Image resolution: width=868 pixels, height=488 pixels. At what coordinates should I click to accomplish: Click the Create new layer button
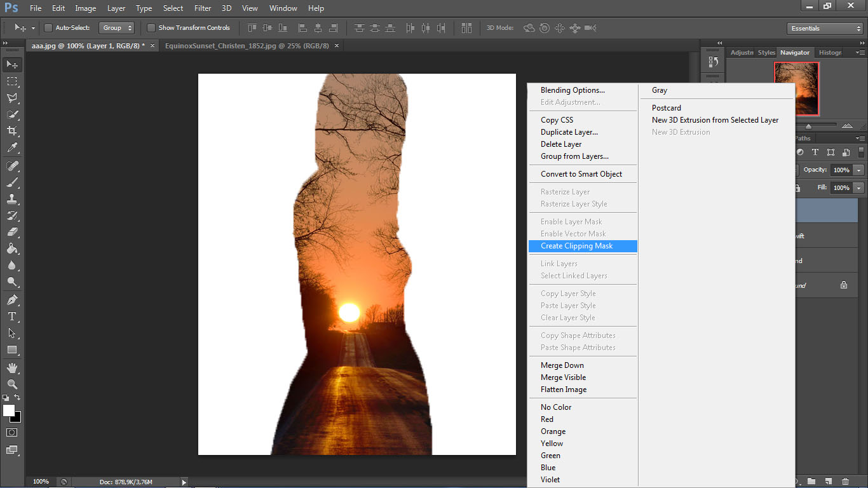point(827,482)
